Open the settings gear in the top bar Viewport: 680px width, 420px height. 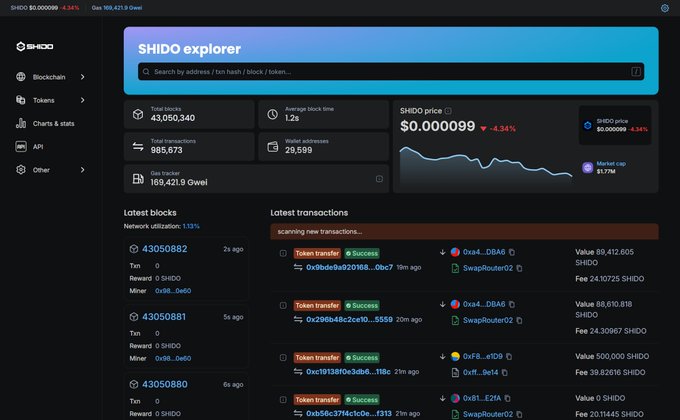click(664, 8)
